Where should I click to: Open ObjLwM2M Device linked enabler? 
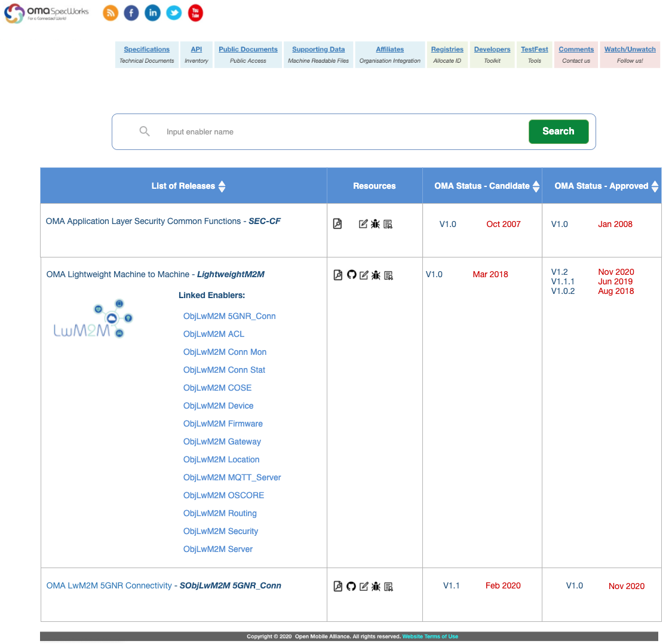coord(218,406)
